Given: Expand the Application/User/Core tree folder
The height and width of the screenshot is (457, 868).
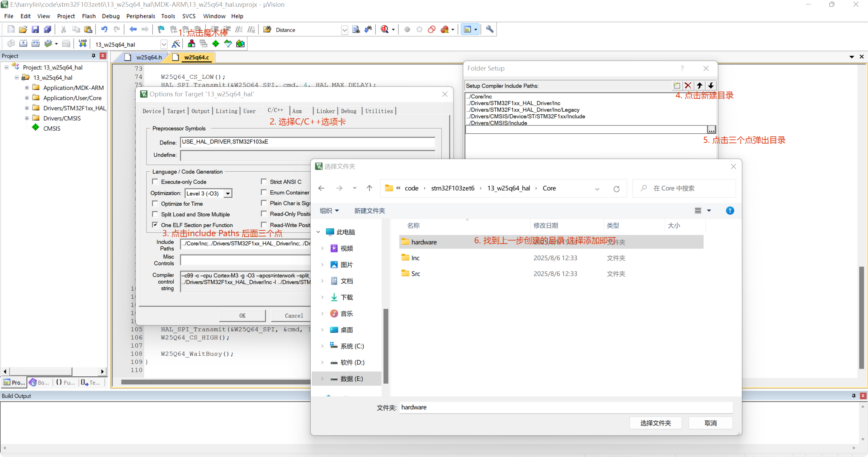Looking at the screenshot, I should (26, 98).
